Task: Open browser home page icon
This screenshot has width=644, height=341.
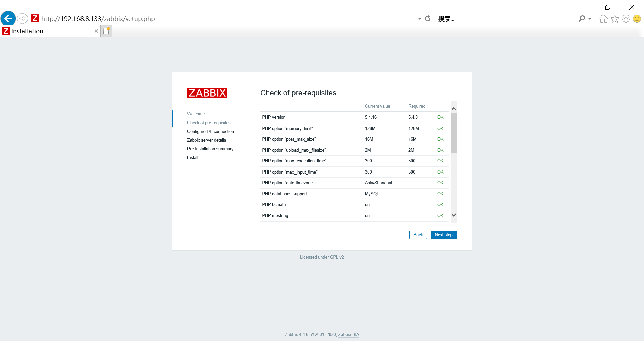Action: tap(604, 19)
